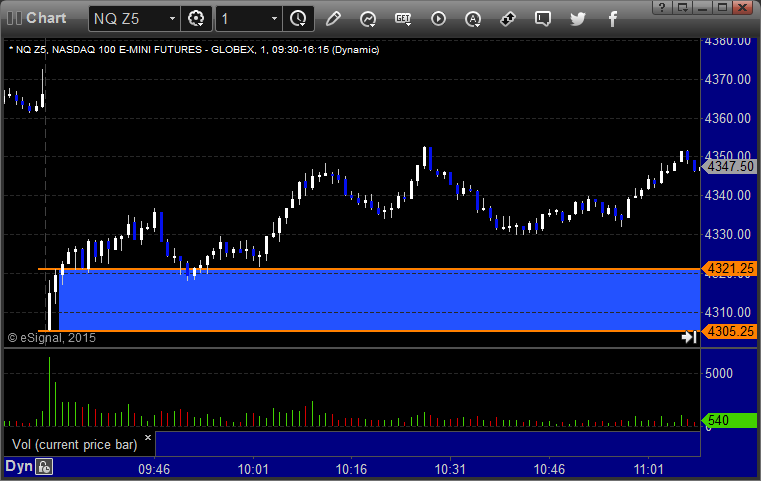The image size is (761, 481).
Task: Click the 10:01 time axis label
Action: pyautogui.click(x=253, y=469)
